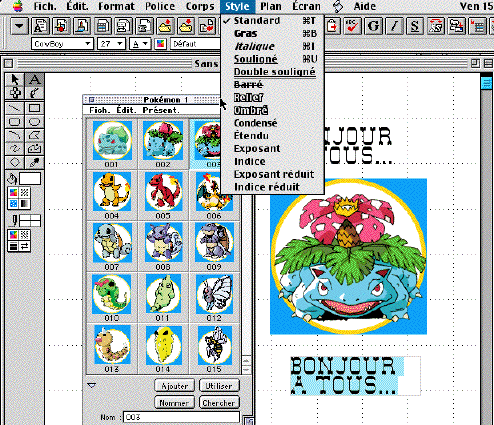
Task: Open the Pokémon palette Présent. menu
Action: (x=161, y=110)
